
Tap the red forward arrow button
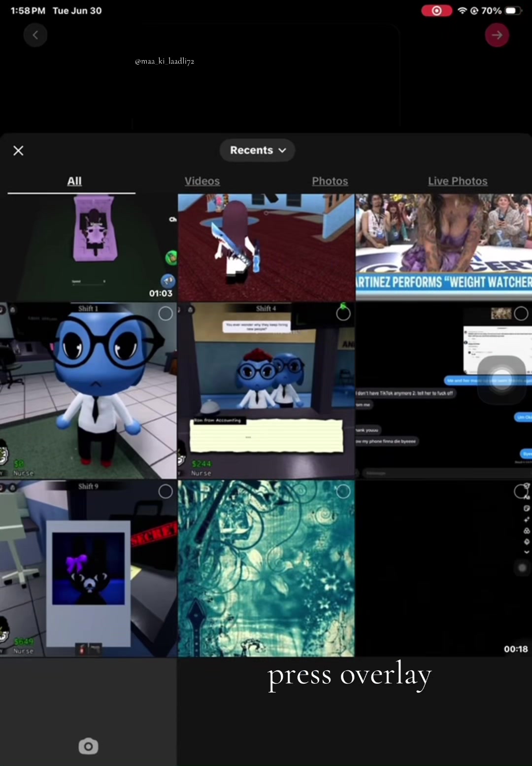pyautogui.click(x=497, y=35)
